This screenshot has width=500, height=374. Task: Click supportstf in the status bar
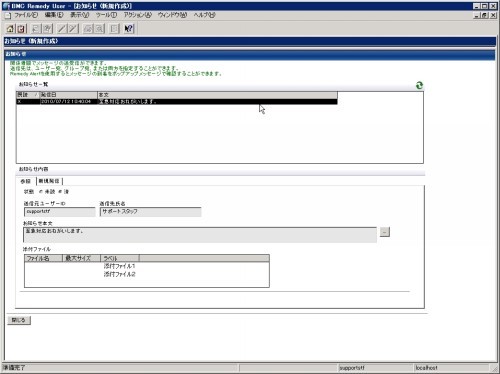pyautogui.click(x=352, y=368)
